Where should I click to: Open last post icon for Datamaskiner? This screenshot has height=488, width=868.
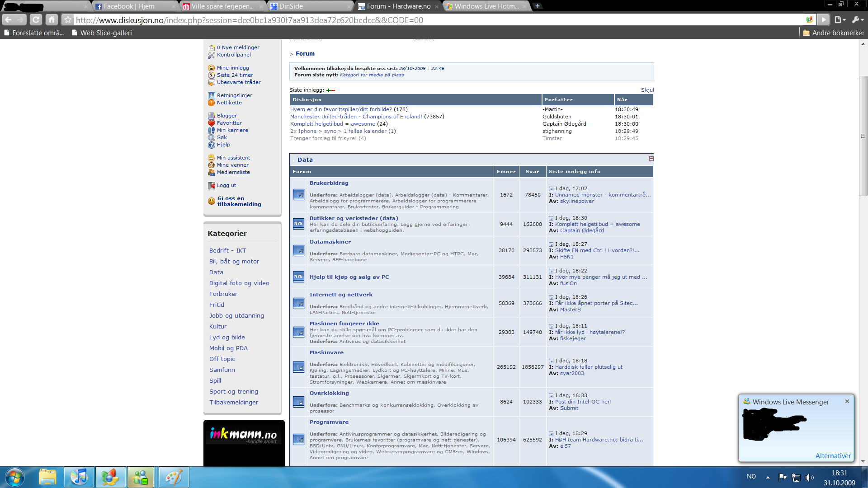[x=551, y=244]
